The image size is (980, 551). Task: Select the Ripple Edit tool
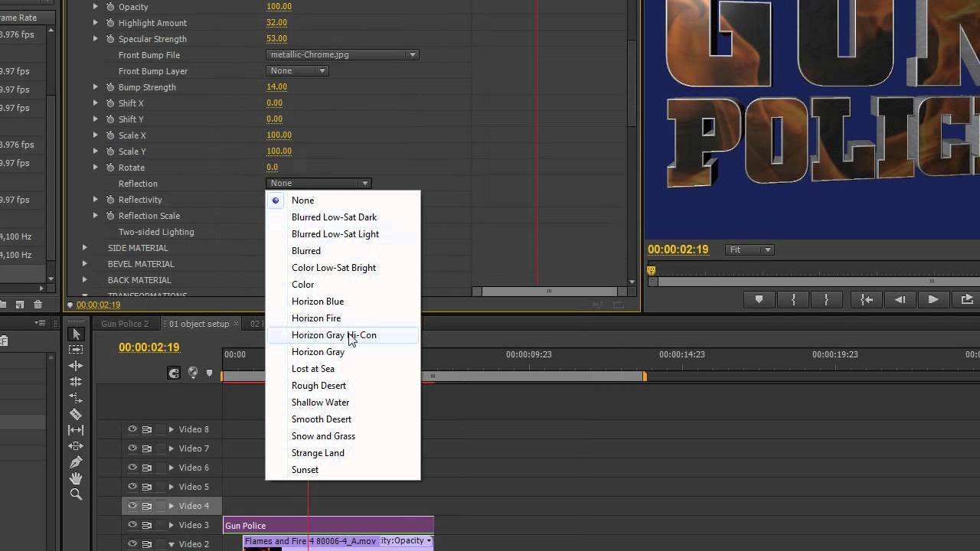76,366
